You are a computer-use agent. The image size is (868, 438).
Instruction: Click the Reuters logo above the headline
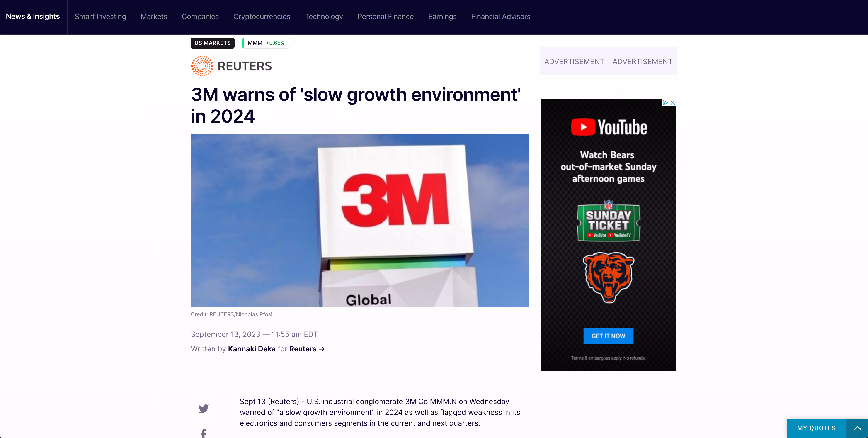click(x=231, y=66)
